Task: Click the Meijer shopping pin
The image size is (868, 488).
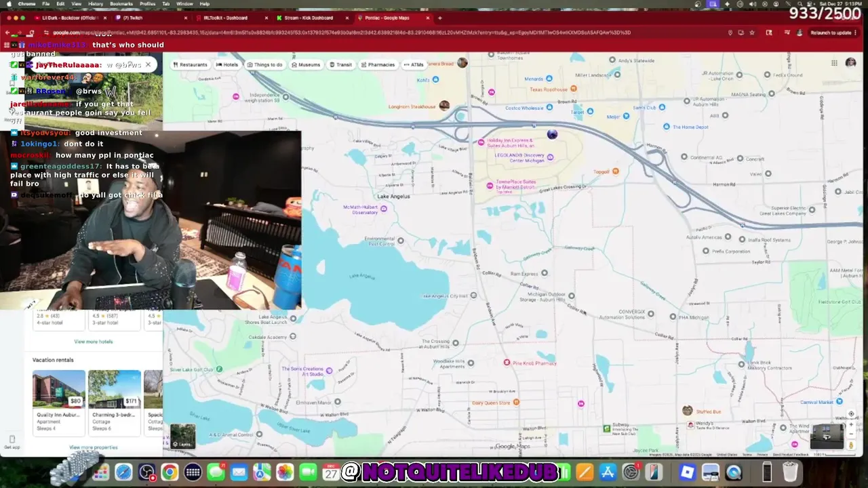Action: 627,117
